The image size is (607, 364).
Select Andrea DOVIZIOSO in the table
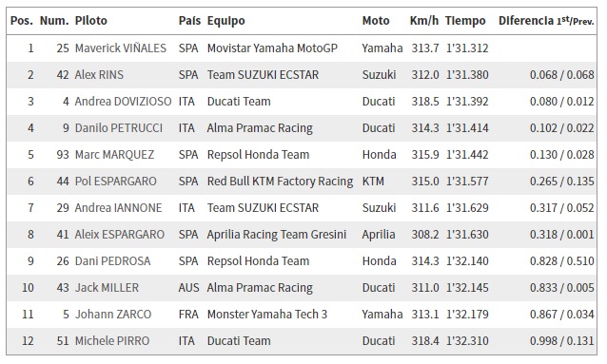tap(123, 102)
